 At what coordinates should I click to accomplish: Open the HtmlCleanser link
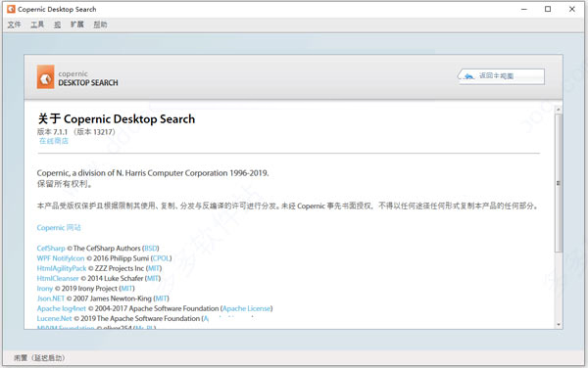click(x=58, y=279)
